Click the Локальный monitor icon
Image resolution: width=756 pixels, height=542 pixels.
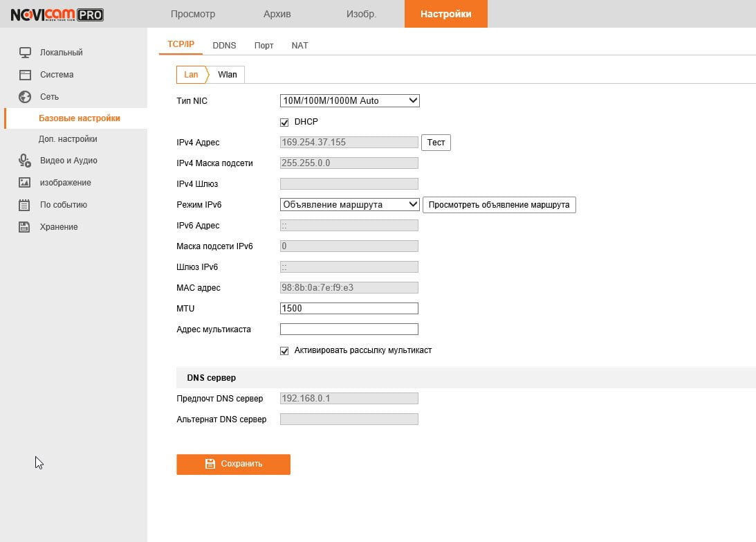click(x=25, y=52)
